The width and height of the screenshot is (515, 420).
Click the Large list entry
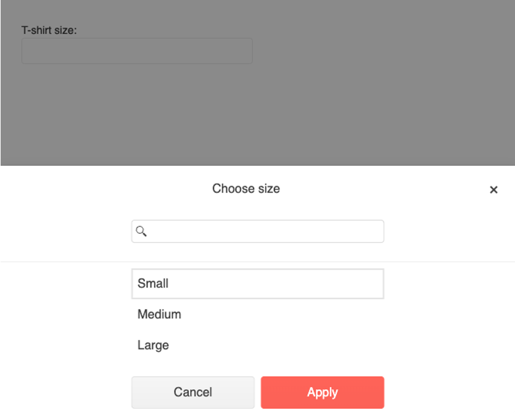(258, 345)
